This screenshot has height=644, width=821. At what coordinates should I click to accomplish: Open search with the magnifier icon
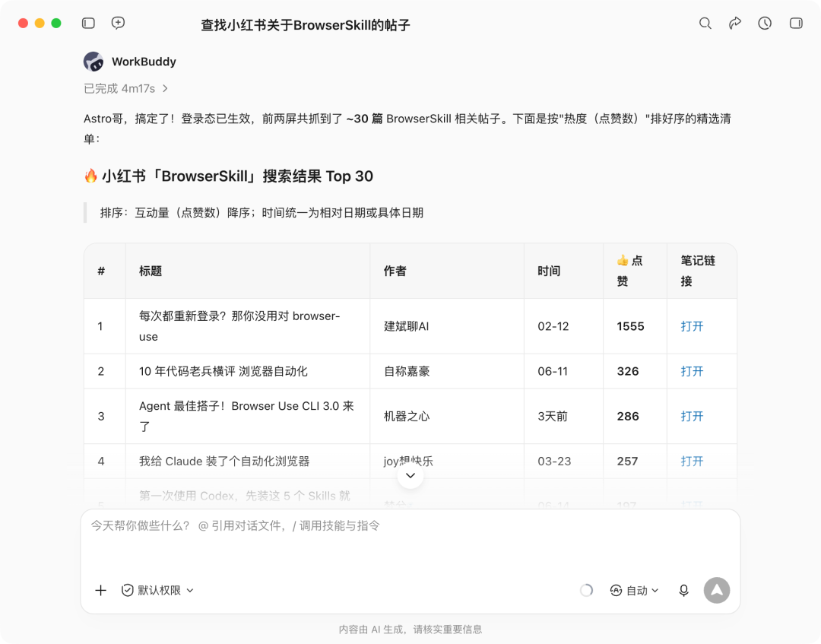(x=705, y=23)
